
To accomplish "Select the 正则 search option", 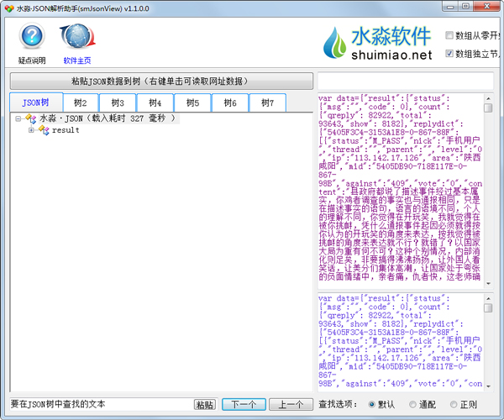I will coord(454,404).
